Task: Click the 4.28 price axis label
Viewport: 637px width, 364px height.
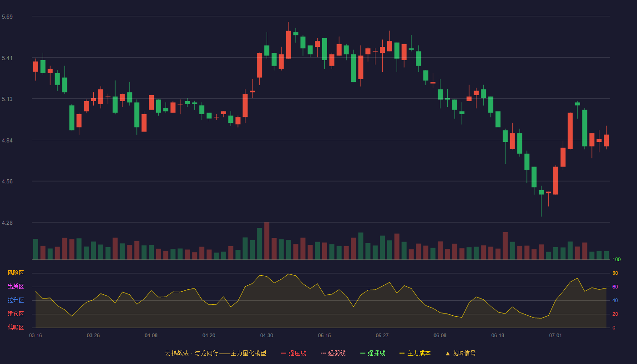Action: (7, 223)
